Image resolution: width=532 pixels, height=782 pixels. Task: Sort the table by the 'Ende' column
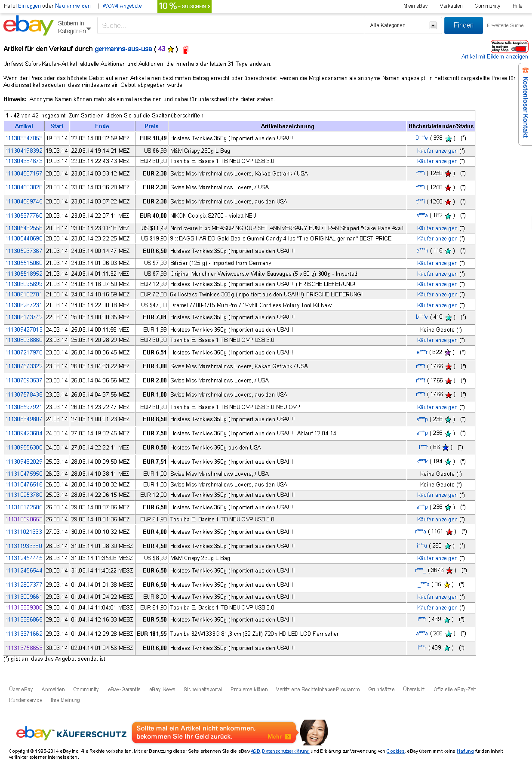(x=102, y=126)
